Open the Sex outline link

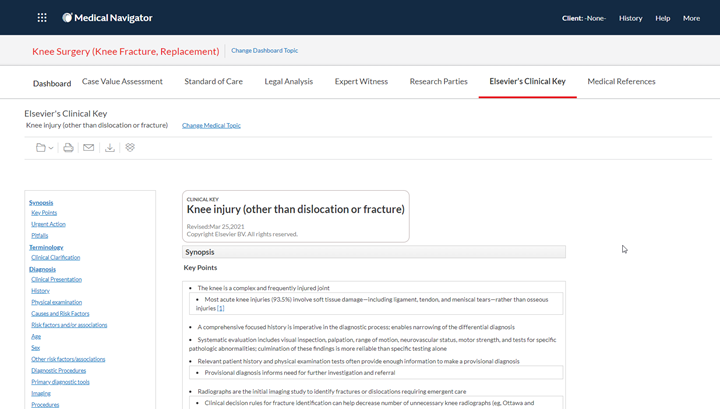tap(35, 348)
